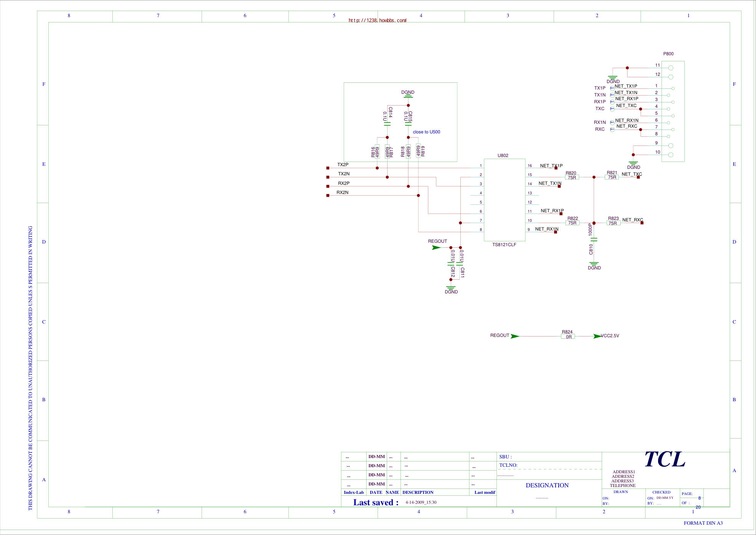756x535 pixels.
Task: Click the 'close to U500' note
Action: (x=426, y=132)
